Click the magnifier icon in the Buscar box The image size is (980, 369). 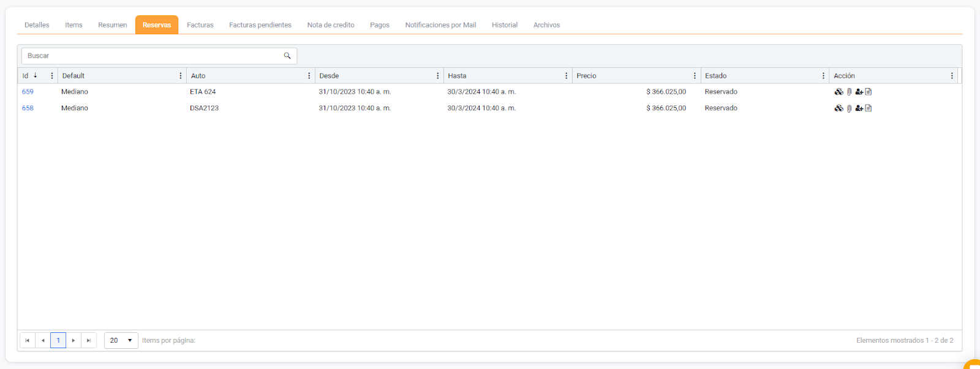click(287, 56)
